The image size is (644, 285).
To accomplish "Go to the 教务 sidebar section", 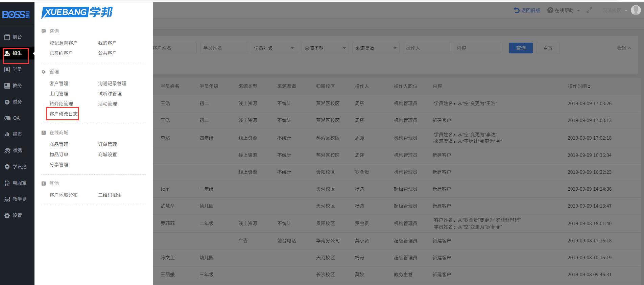I will click(13, 86).
